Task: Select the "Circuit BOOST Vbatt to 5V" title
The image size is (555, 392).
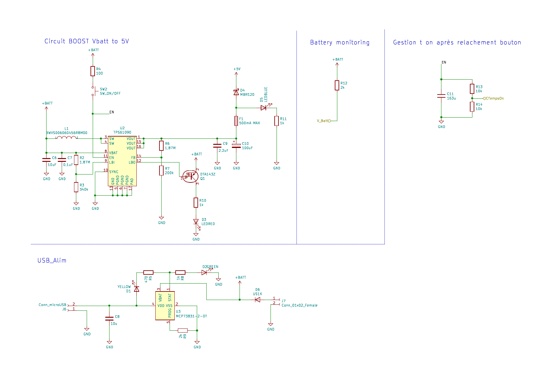Action: tap(86, 41)
